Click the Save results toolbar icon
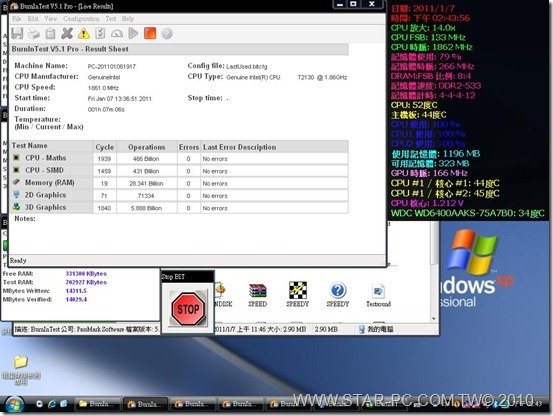 [17, 33]
